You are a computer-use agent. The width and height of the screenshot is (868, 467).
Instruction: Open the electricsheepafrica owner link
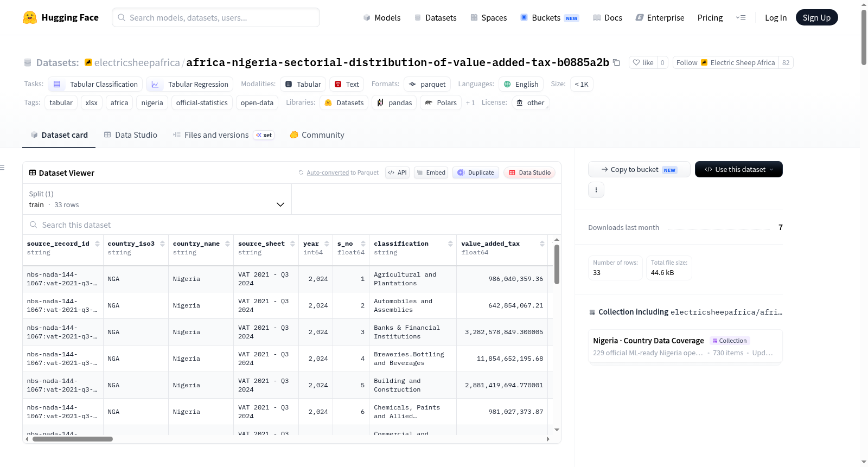coord(137,62)
